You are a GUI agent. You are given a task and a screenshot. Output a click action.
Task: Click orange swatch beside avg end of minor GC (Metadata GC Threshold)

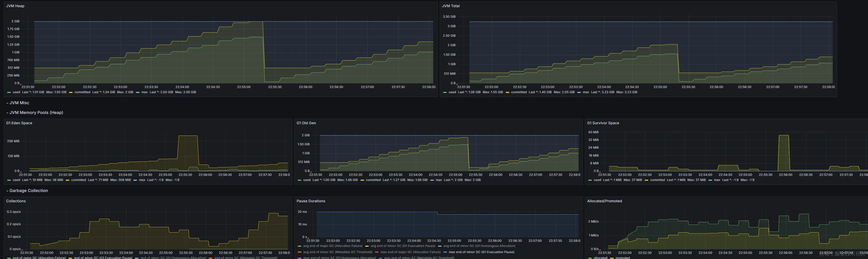[299, 252]
